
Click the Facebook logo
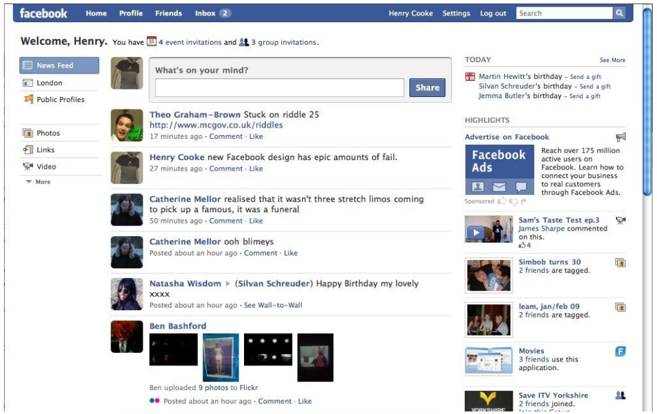(43, 13)
